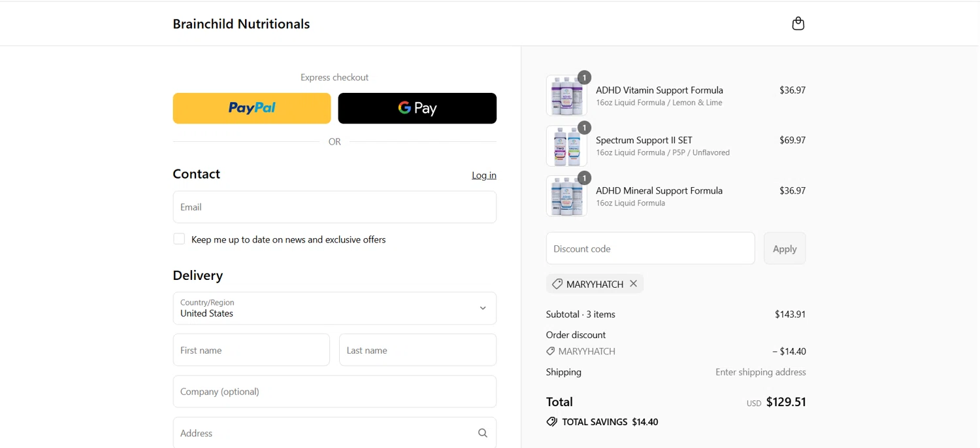The image size is (980, 448).
Task: Click the ADHD Mineral Support Formula name
Action: pos(659,190)
